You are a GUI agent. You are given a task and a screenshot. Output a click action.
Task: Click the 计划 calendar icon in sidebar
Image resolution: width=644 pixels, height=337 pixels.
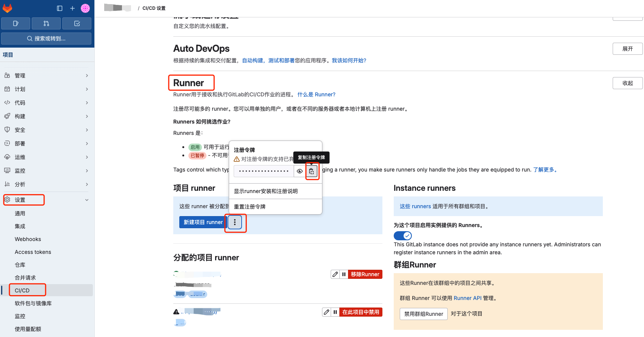click(7, 89)
